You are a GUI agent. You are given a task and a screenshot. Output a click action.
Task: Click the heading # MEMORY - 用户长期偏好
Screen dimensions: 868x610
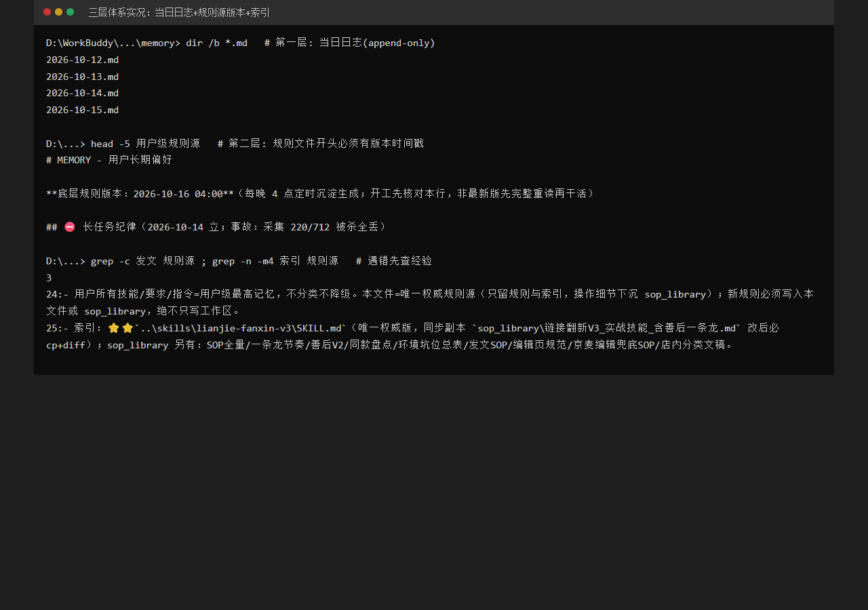pyautogui.click(x=109, y=160)
